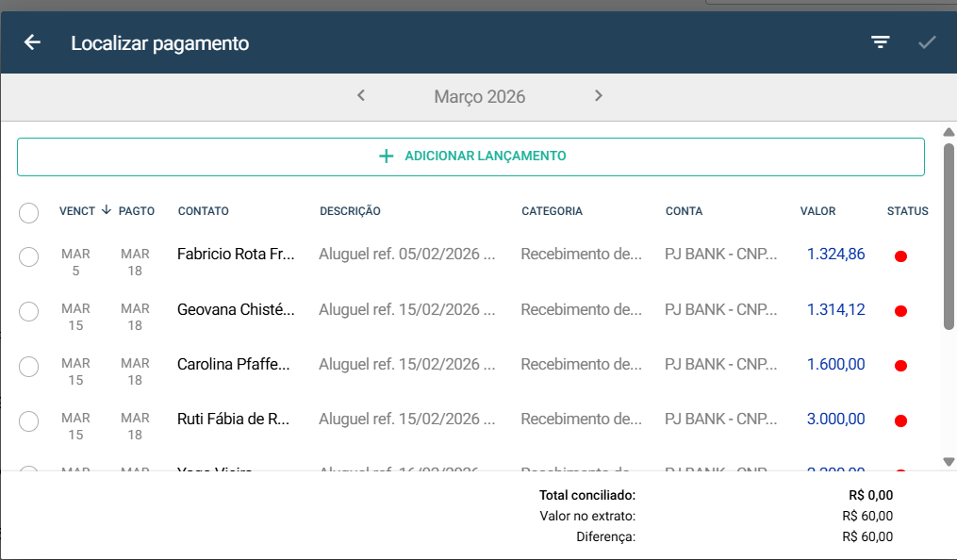Click contact Carolina Pfaffe...
Image resolution: width=957 pixels, height=560 pixels.
(233, 364)
